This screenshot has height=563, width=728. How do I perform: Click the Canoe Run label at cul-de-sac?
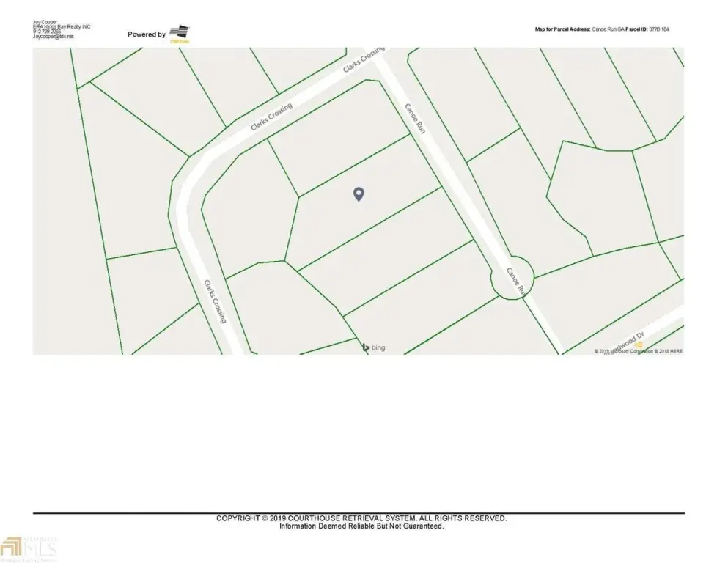point(515,282)
